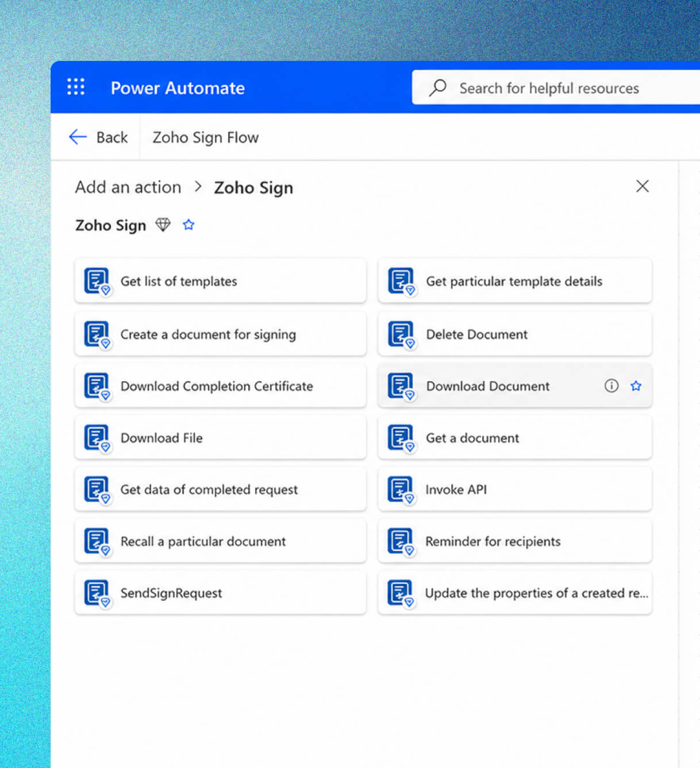Click the icon for SendSignRequest
This screenshot has width=700, height=768.
[x=97, y=593]
